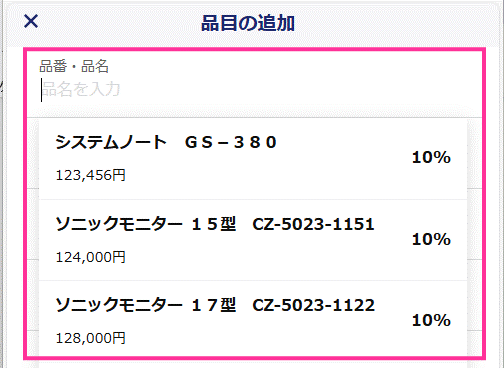The image size is (504, 368).
Task: Select ソニックモニター 17型 suggestion
Action: [253, 318]
